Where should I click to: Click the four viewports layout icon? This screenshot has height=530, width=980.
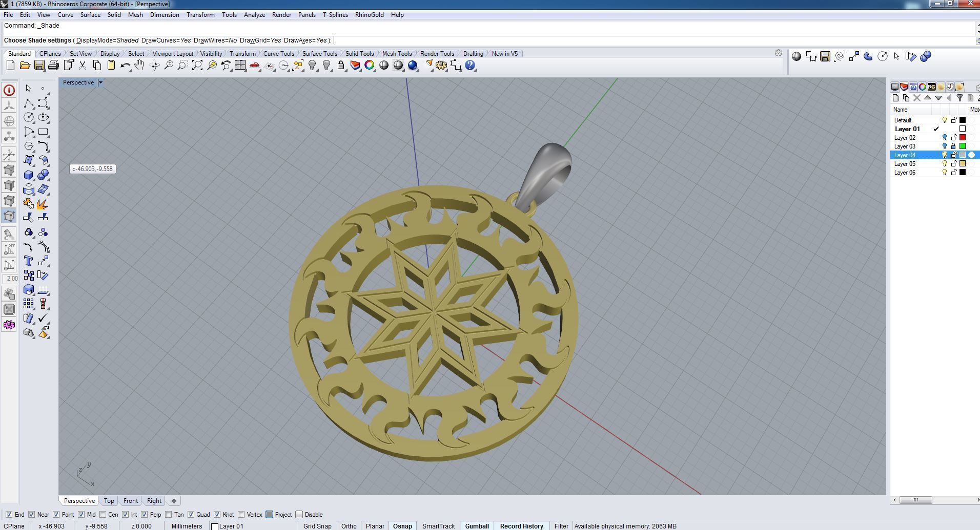coord(240,66)
